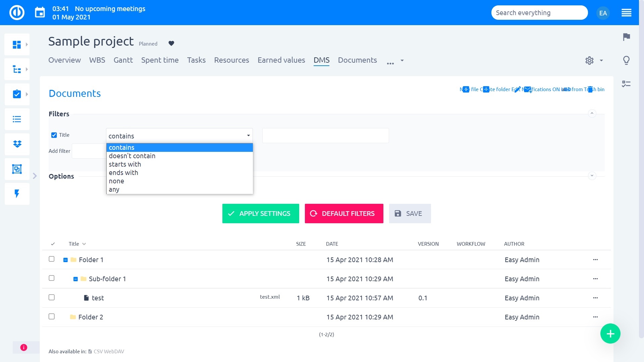The image size is (644, 362).
Task: Open the list view icon in sidebar
Action: (17, 119)
